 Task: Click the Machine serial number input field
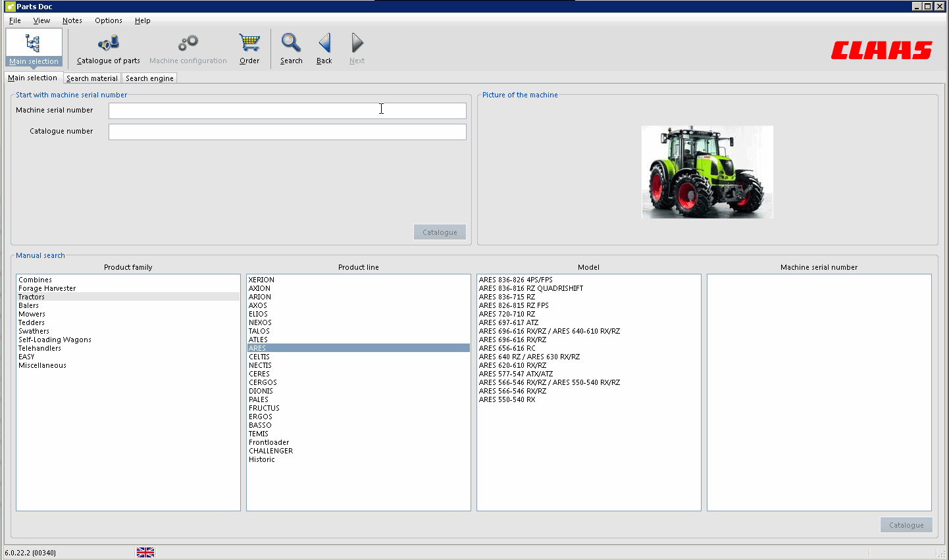(287, 110)
